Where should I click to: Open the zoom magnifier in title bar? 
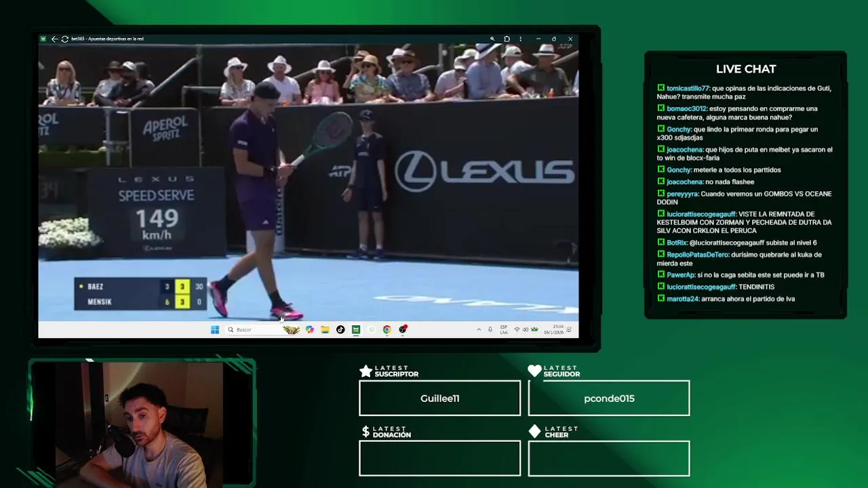(x=492, y=39)
